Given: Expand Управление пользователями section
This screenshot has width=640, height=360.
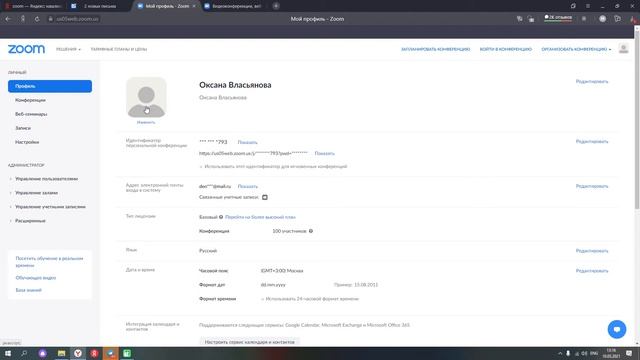Looking at the screenshot, I should [46, 179].
